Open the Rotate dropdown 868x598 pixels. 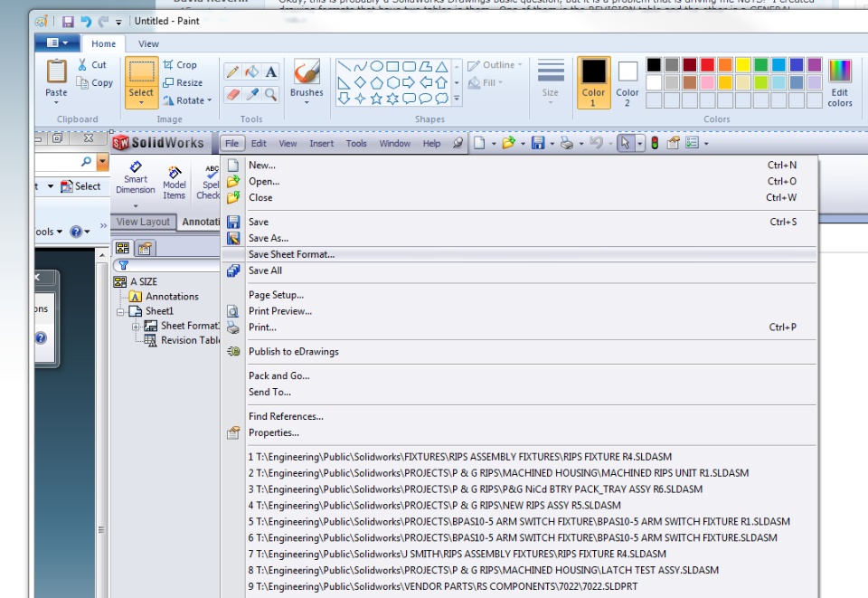pyautogui.click(x=209, y=100)
